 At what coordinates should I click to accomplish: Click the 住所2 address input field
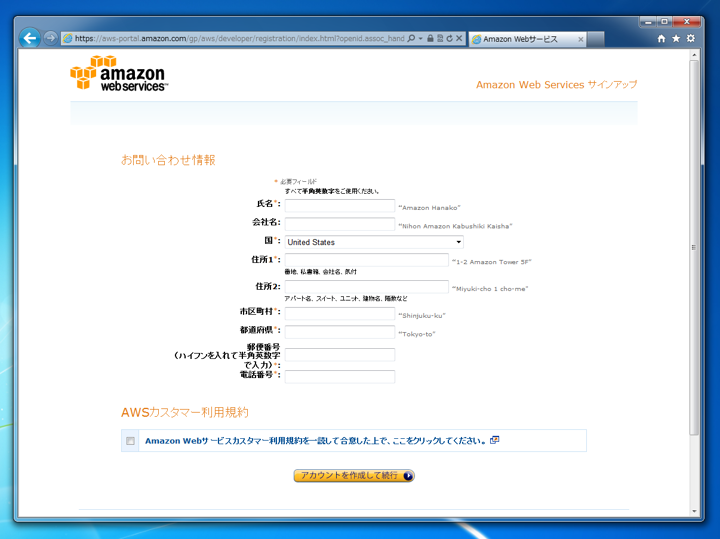[366, 286]
